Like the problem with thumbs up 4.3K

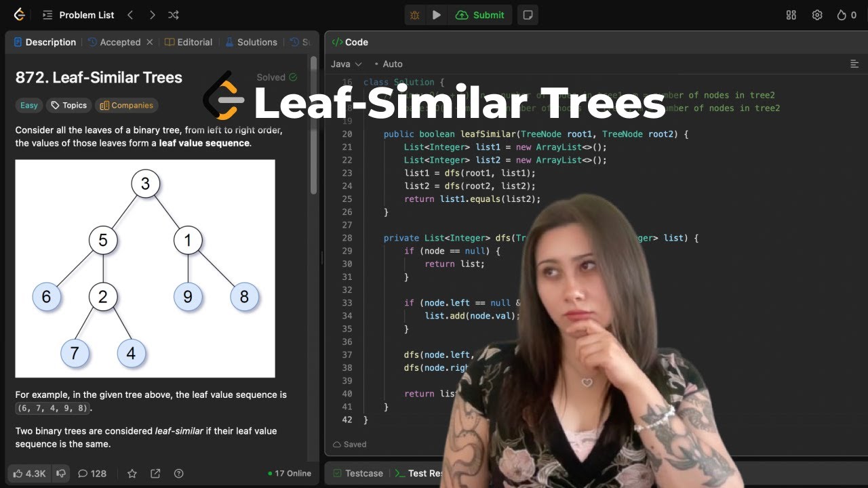pos(29,473)
